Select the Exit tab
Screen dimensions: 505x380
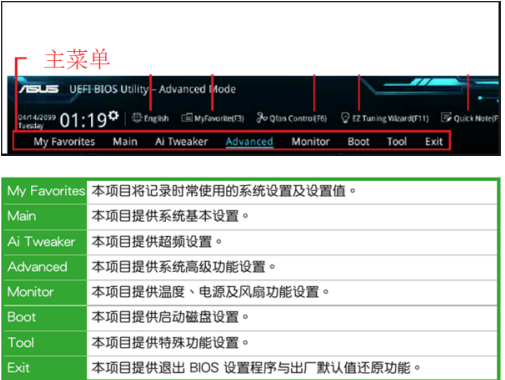[x=434, y=141]
